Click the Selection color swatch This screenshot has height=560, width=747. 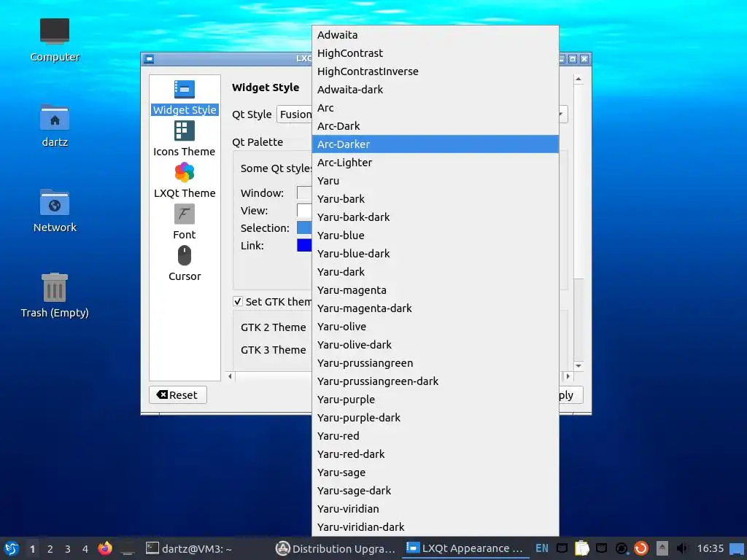304,227
